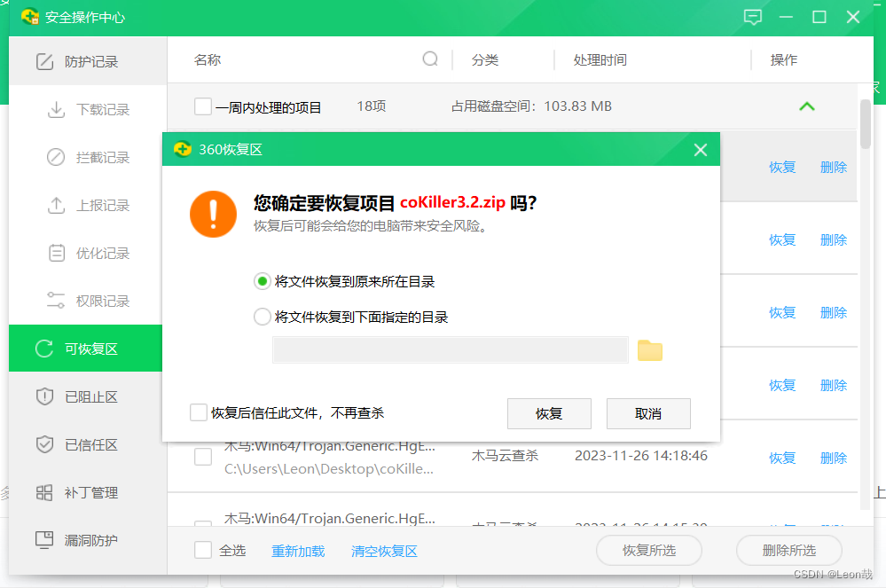Viewport: 886px width, 588px height.
Task: Open 拦截记录 in the sidebar
Action: [88, 157]
